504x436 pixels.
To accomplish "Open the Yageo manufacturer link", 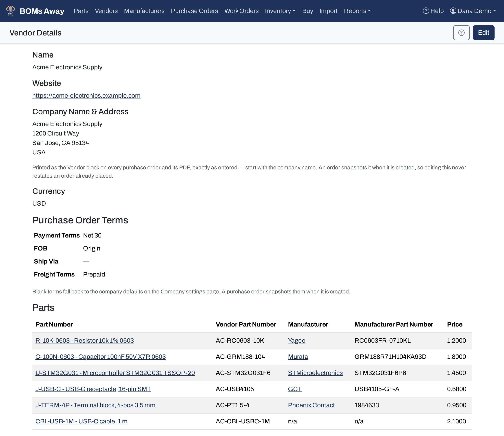I will pos(296,340).
